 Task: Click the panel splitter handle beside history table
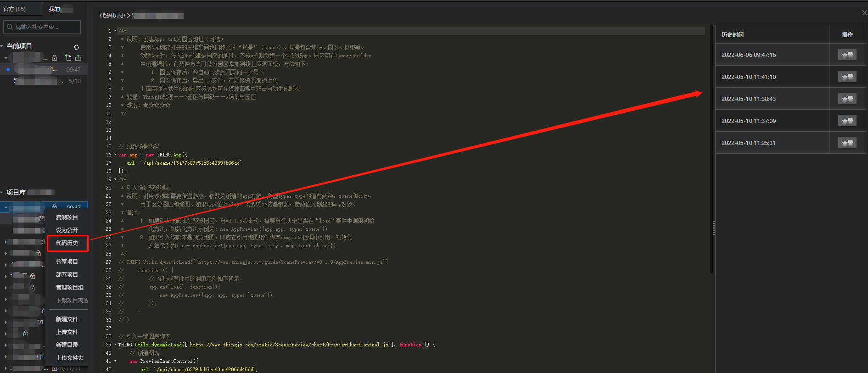click(714, 228)
